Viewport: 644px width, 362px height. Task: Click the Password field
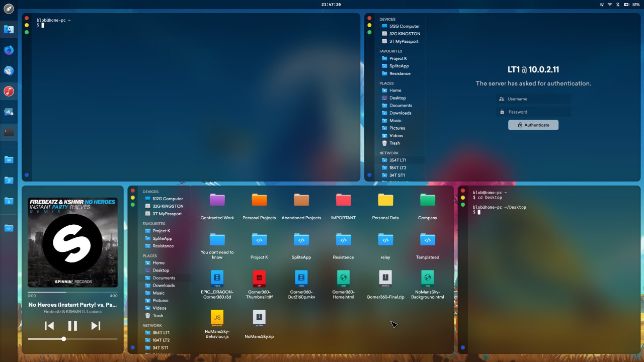(x=533, y=112)
